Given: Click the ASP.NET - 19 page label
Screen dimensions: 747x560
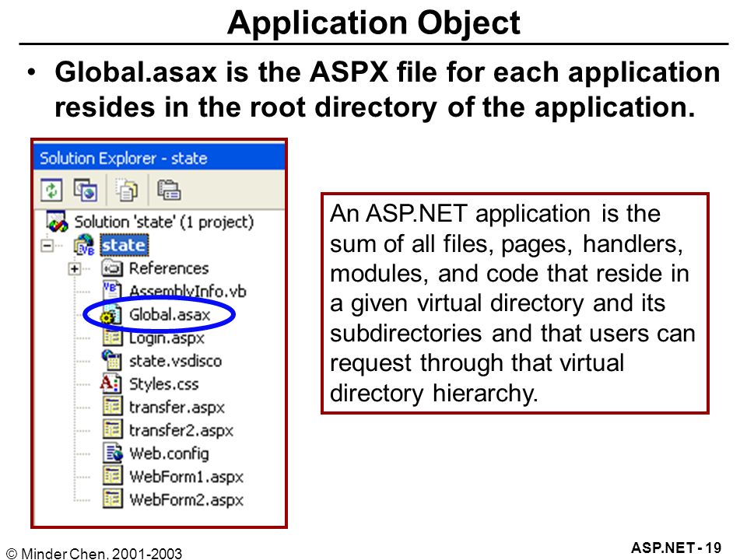Looking at the screenshot, I should click(x=676, y=548).
